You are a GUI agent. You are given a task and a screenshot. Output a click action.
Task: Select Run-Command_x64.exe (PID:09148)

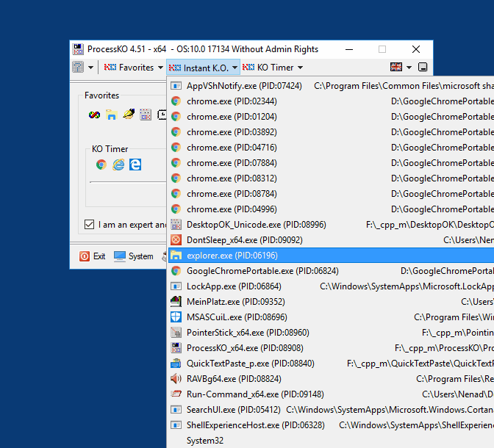point(331,394)
